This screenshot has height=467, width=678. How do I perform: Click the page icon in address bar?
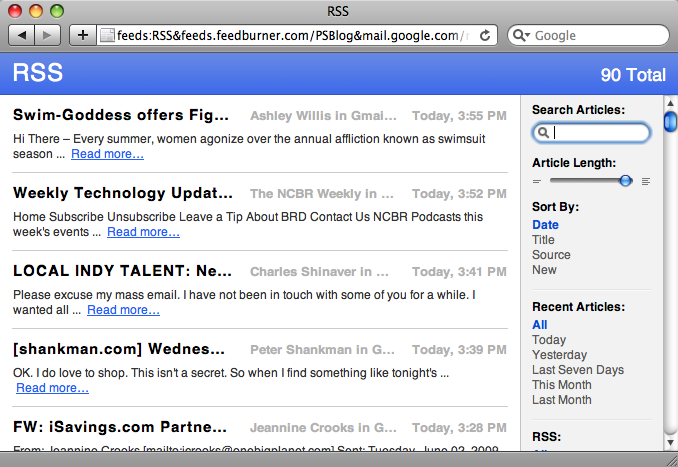[x=107, y=35]
